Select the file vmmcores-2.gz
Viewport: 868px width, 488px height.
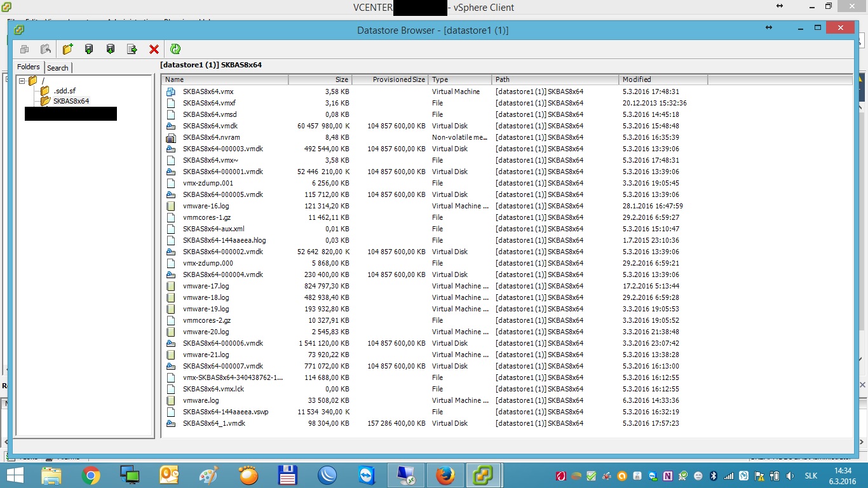(207, 320)
